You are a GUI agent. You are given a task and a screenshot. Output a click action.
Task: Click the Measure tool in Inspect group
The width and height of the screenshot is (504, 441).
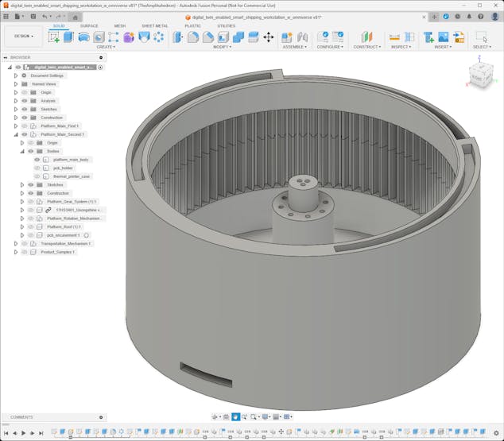(394, 37)
